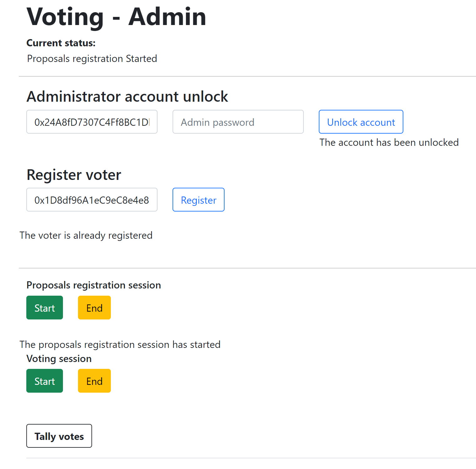This screenshot has width=476, height=469.
Task: Start the proposals registration session
Action: 44,308
